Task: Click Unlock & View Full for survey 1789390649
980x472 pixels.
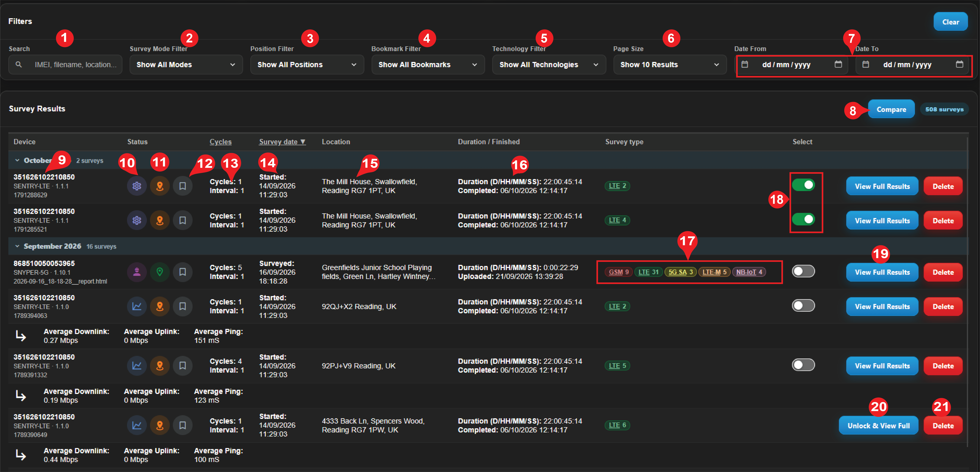Action: click(x=878, y=426)
